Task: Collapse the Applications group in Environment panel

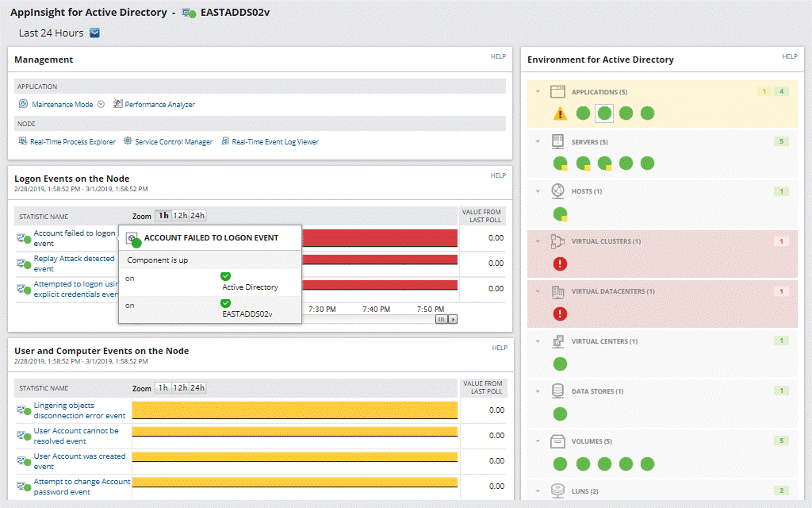Action: (x=538, y=92)
